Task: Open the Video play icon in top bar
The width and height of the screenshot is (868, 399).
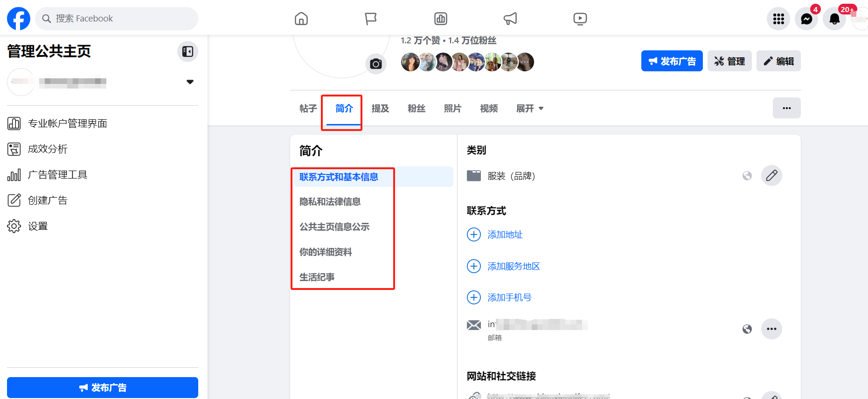Action: [580, 19]
